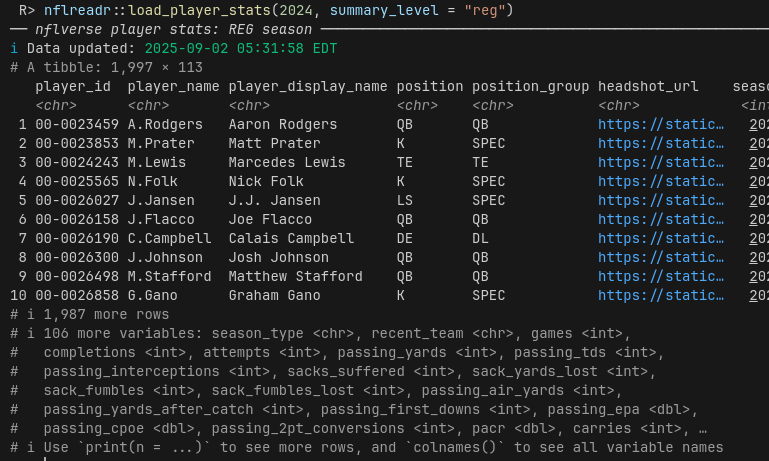Click the "1,987 more rows" line
Image resolution: width=769 pixels, height=461 pixels.
pos(90,315)
